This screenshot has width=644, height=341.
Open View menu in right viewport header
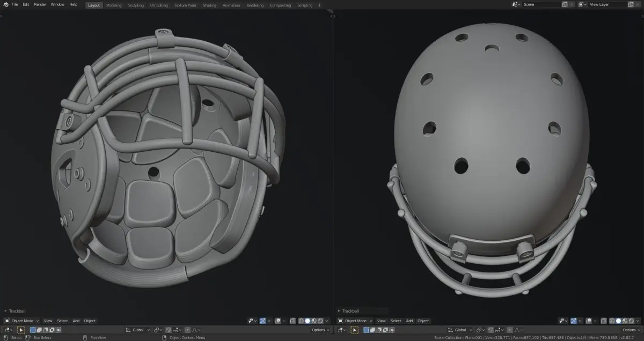coord(381,321)
